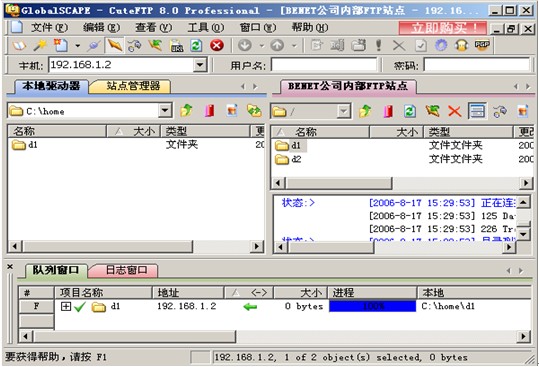Open the 工具 menu
This screenshot has height=367, width=539.
tap(206, 27)
